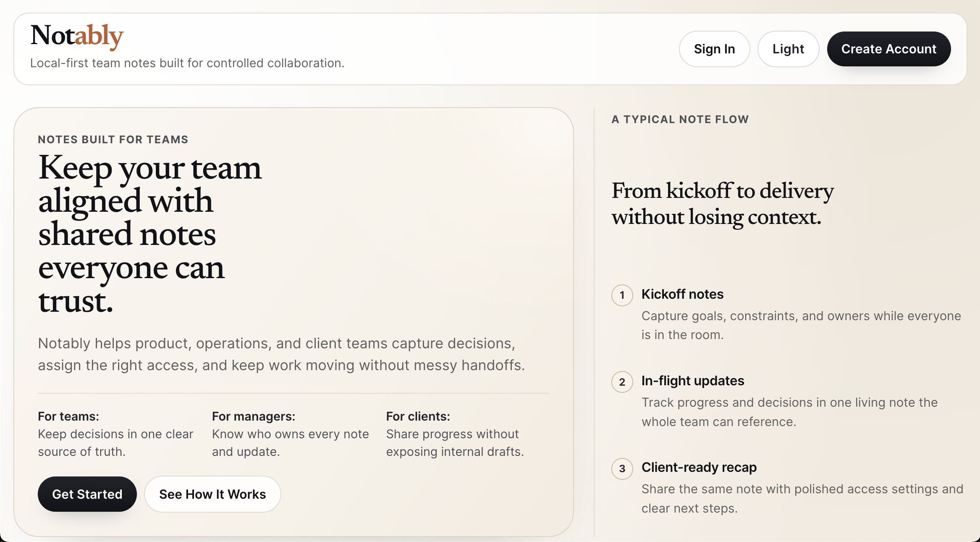Click the main hero headline text
Screen dimensions: 980x542
[x=149, y=234]
